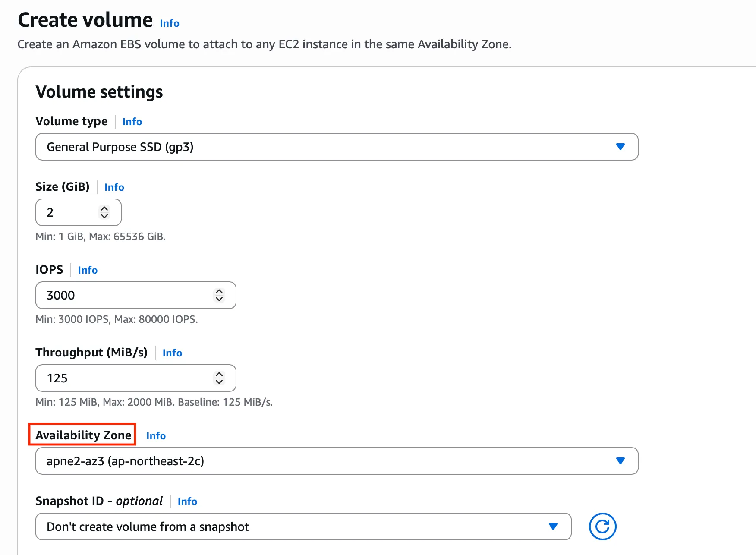This screenshot has height=555, width=756.
Task: Decrease the Throughput value
Action: (x=219, y=382)
